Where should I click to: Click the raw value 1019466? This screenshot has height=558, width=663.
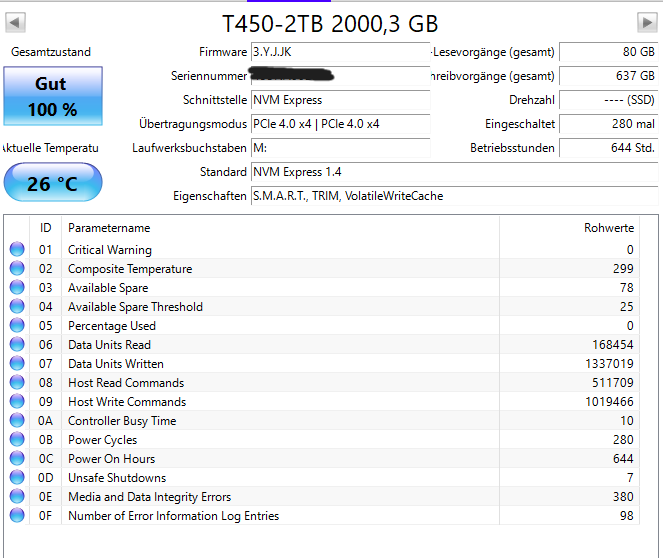pyautogui.click(x=609, y=402)
